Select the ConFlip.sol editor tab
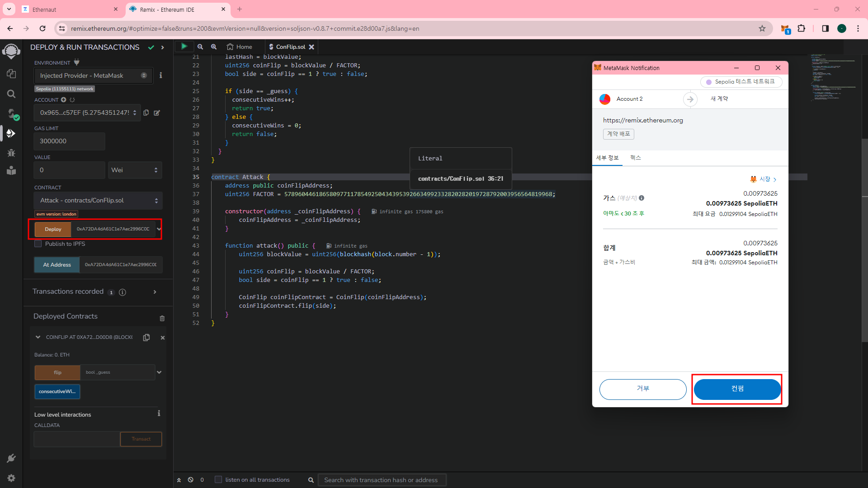Screen dimensions: 868x488 pyautogui.click(x=287, y=47)
